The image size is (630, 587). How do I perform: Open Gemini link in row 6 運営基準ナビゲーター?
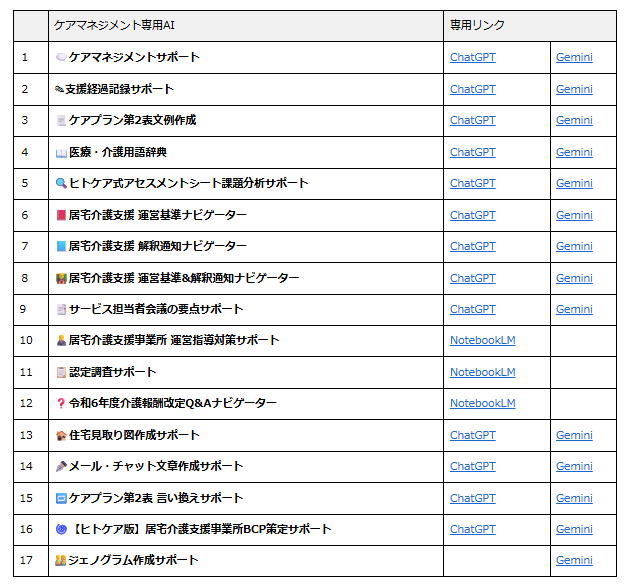tap(574, 215)
